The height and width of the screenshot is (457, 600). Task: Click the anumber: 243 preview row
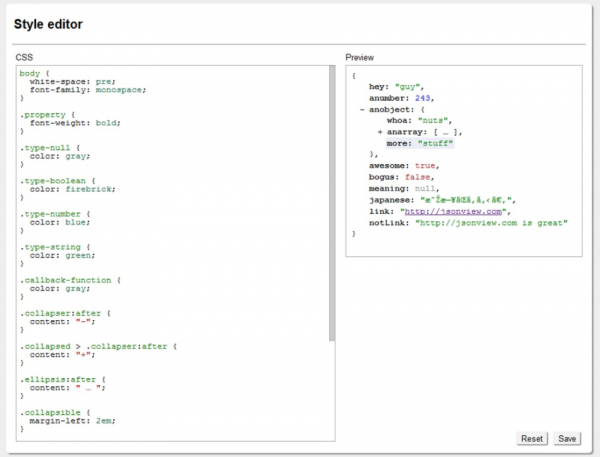pyautogui.click(x=401, y=98)
